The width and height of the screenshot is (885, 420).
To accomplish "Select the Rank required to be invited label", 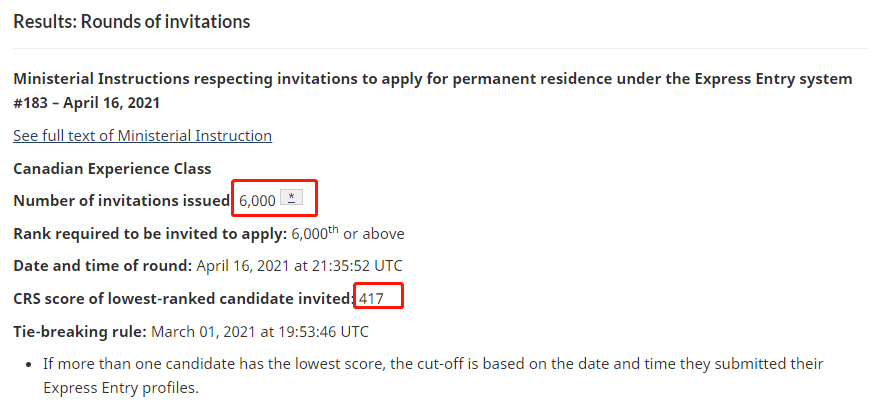I will 150,234.
